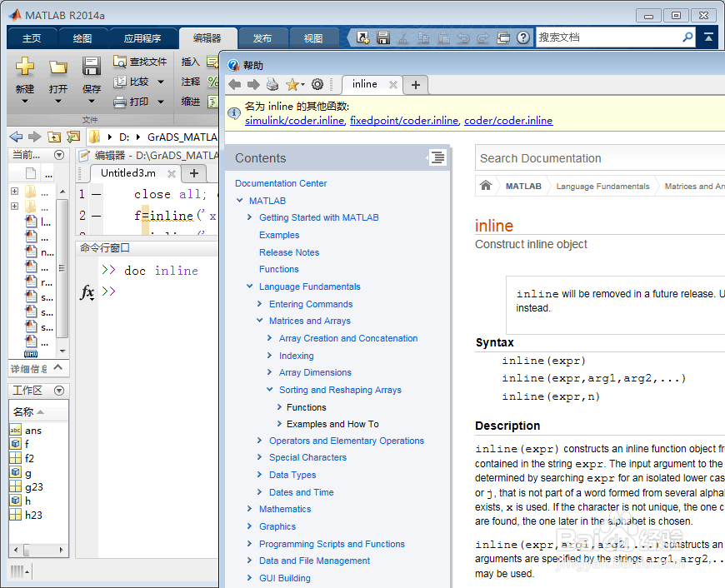Click workspace horizontal scrollbar
The height and width of the screenshot is (588, 725).
39,550
